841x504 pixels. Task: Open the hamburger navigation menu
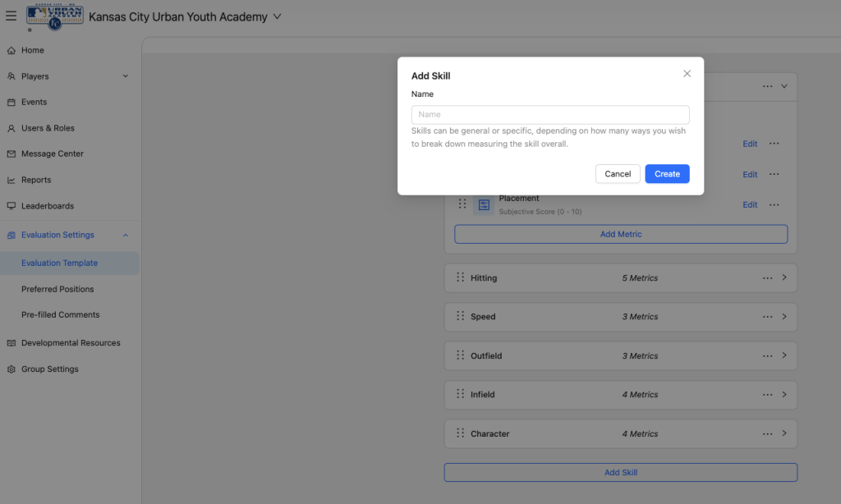(11, 16)
